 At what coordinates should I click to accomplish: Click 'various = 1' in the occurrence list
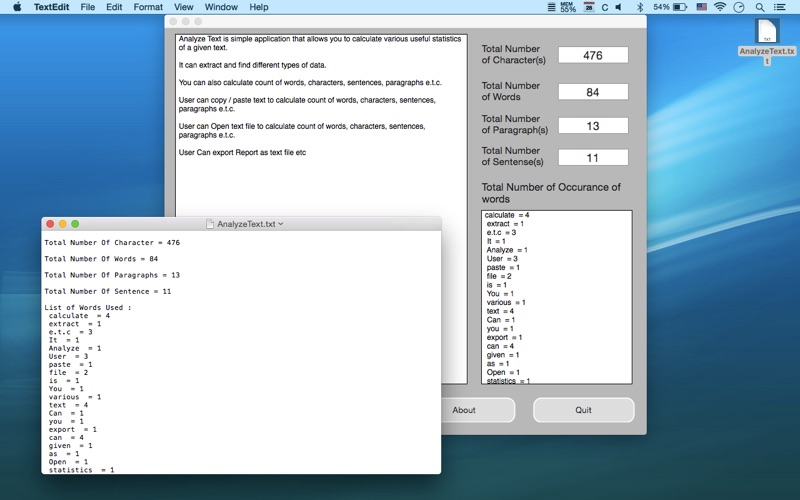click(x=506, y=303)
